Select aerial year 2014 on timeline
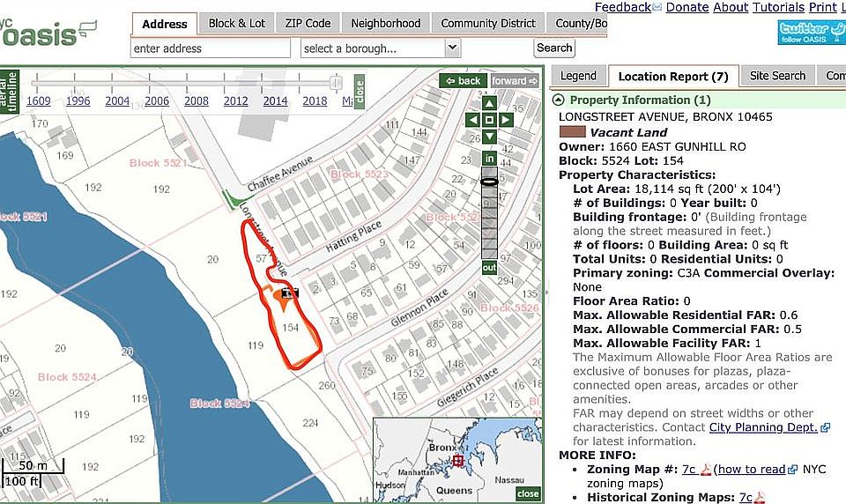 275,101
